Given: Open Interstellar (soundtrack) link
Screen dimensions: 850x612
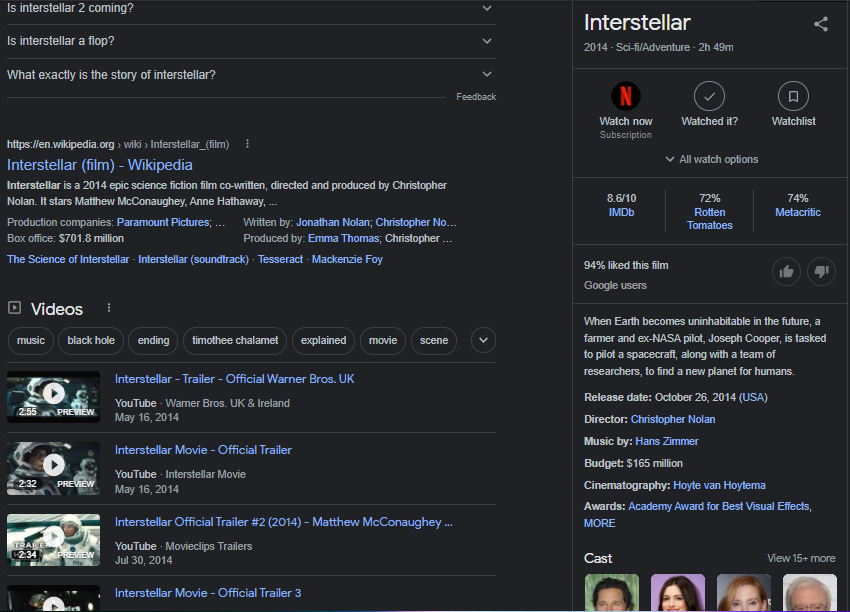Looking at the screenshot, I should click(193, 259).
